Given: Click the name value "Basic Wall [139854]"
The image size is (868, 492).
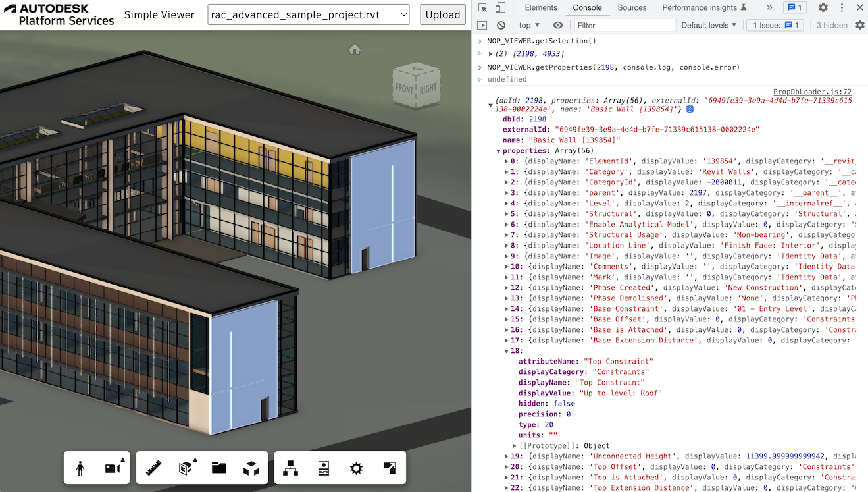Looking at the screenshot, I should [574, 140].
